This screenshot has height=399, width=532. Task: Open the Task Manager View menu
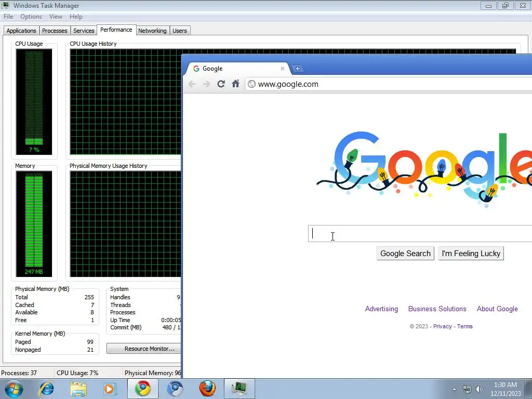56,17
